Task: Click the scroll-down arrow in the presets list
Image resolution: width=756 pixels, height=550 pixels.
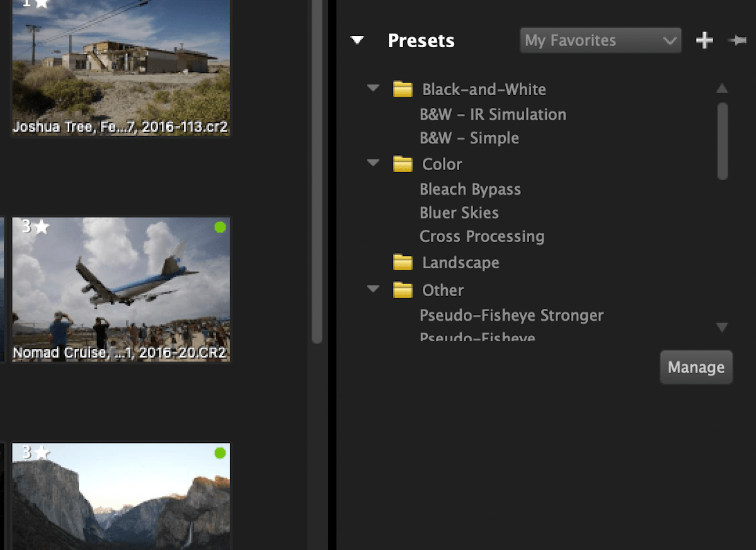Action: click(x=722, y=327)
